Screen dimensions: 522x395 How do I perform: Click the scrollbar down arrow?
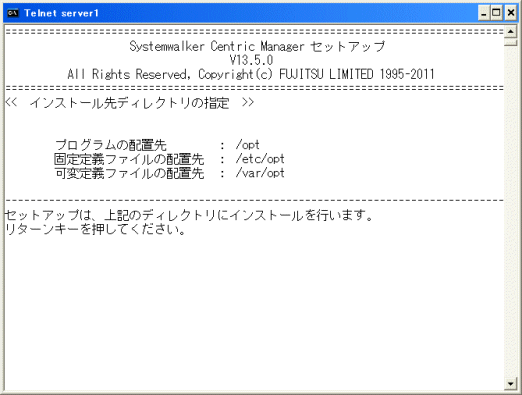(510, 384)
